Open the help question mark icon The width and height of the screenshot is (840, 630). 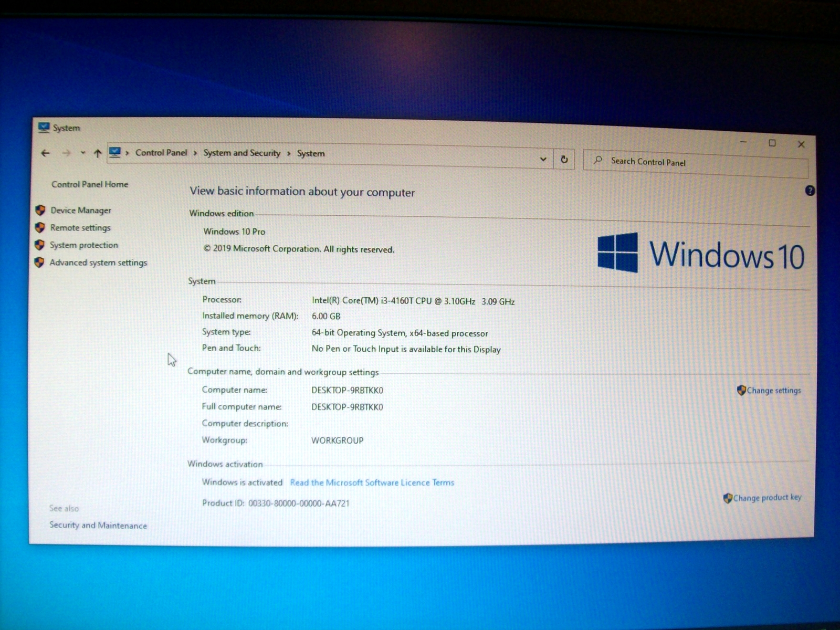(810, 191)
